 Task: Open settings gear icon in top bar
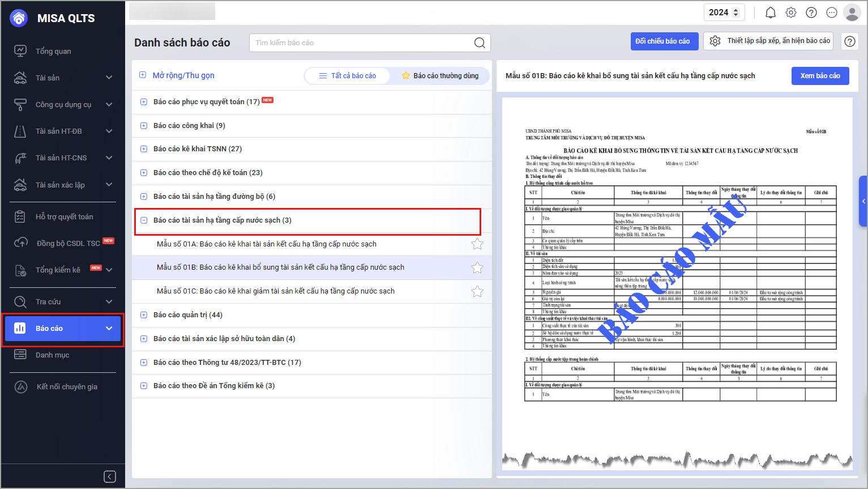[791, 12]
